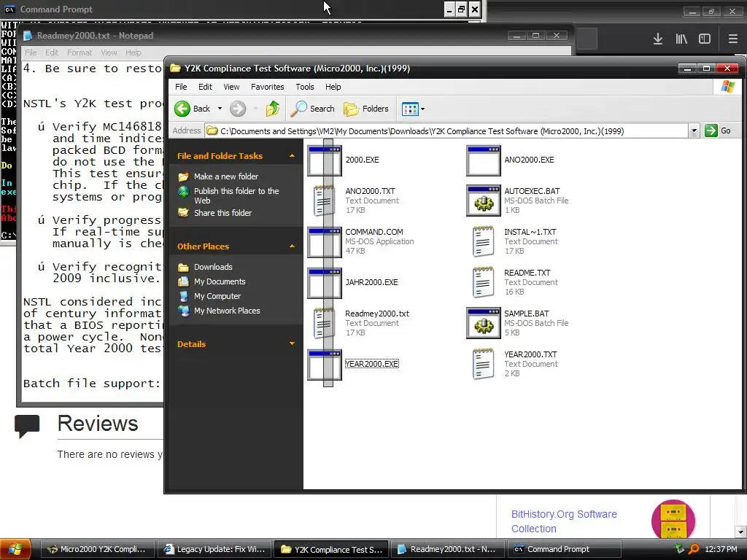This screenshot has width=747, height=560.
Task: Collapse the Other Places section
Action: tap(292, 246)
